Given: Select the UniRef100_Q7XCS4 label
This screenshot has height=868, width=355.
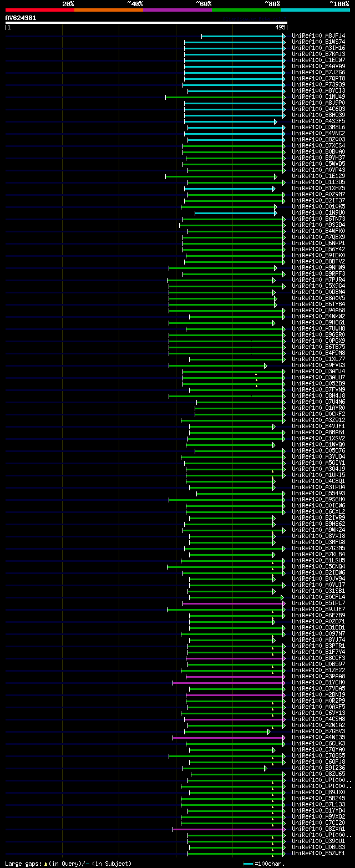Looking at the screenshot, I should [x=318, y=145].
